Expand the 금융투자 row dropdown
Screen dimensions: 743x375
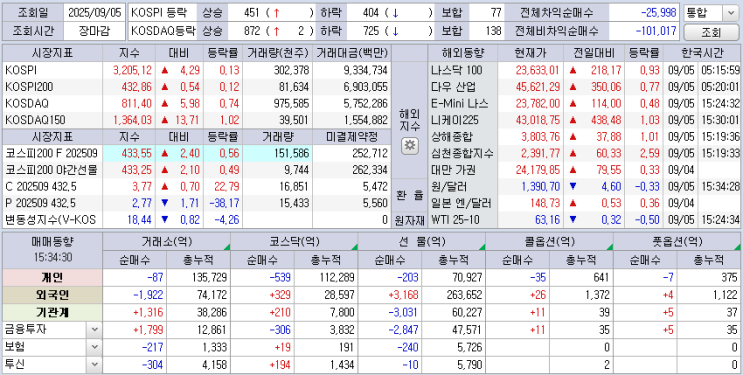pyautogui.click(x=94, y=329)
